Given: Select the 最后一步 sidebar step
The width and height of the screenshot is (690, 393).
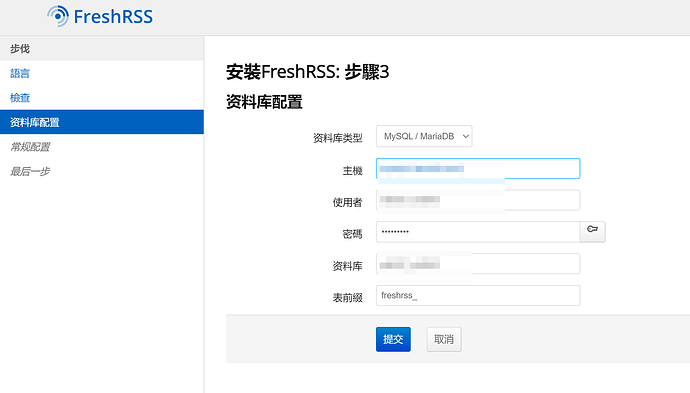Looking at the screenshot, I should pyautogui.click(x=30, y=171).
